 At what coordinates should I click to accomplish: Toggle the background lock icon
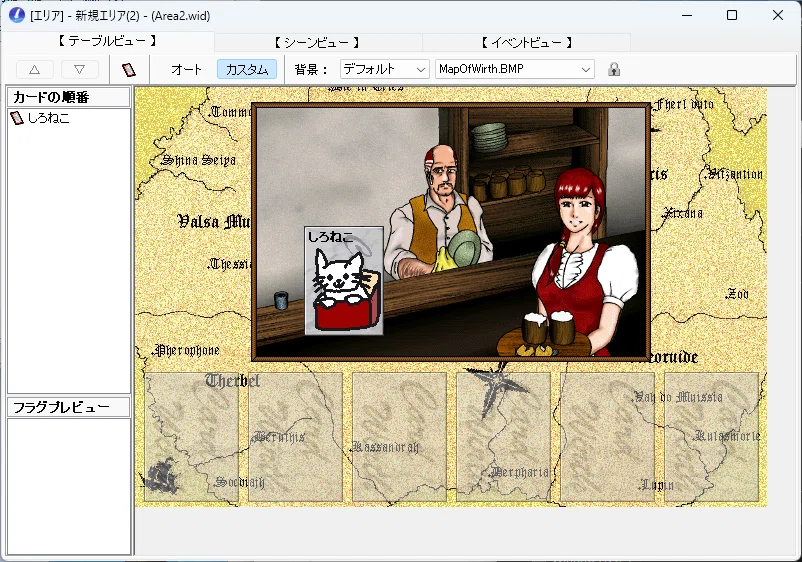[614, 69]
